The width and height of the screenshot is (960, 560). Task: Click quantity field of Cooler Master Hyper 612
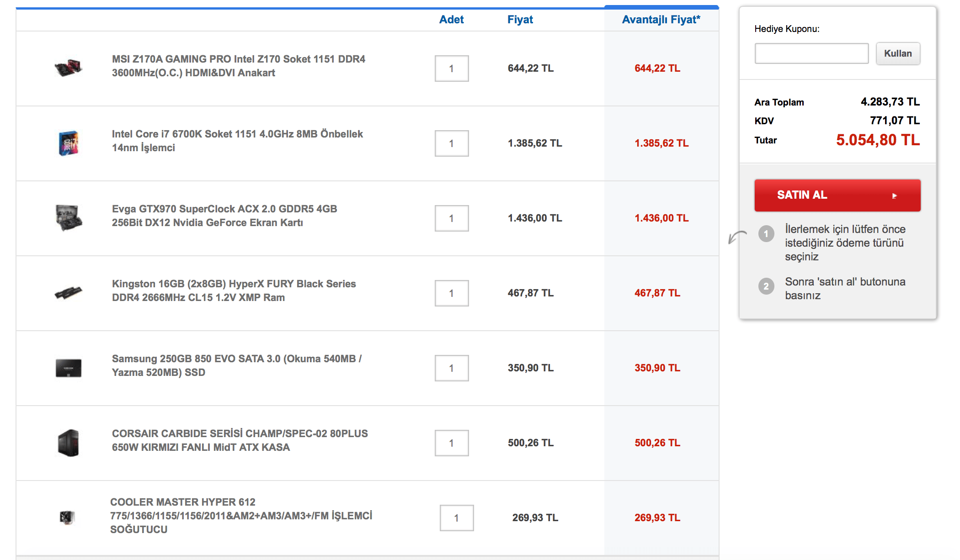(x=456, y=518)
